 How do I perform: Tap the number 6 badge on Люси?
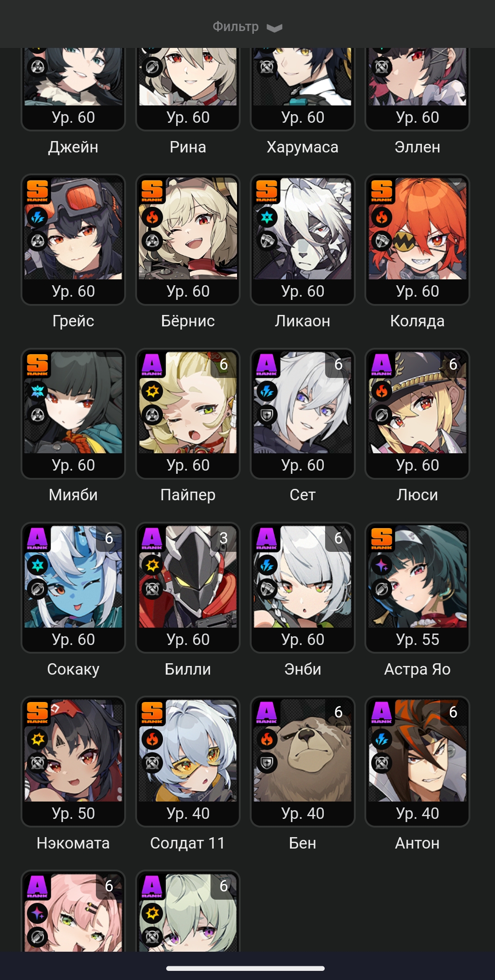click(x=453, y=364)
